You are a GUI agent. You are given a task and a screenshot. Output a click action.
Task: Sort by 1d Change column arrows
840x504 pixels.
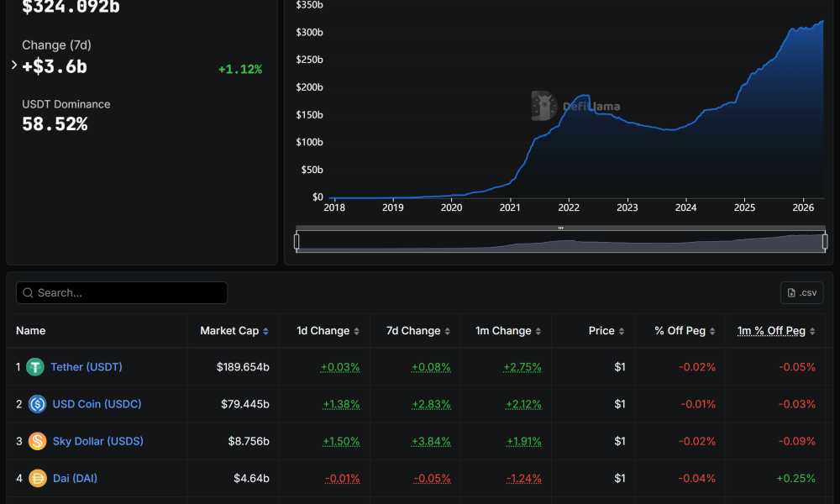pos(357,332)
